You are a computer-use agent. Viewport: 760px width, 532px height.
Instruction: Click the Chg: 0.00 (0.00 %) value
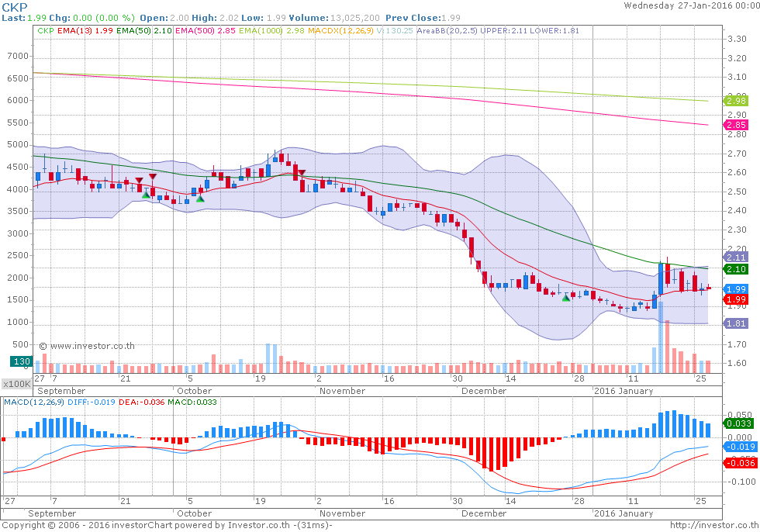point(92,18)
